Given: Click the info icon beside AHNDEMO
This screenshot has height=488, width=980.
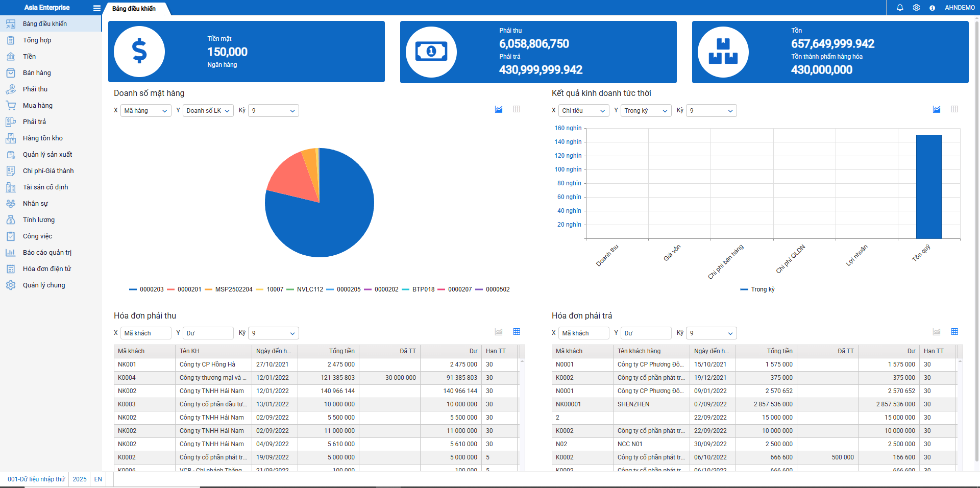Looking at the screenshot, I should coord(932,8).
